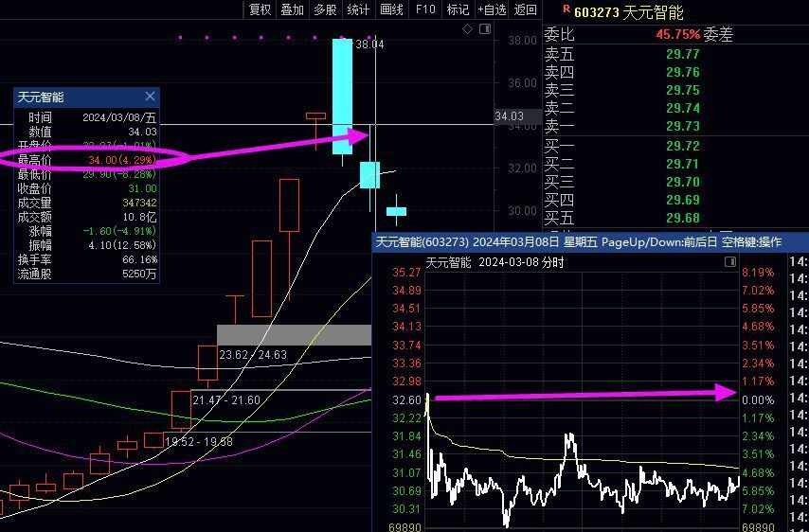Open the 叠加 overlay option
Image resolution: width=809 pixels, height=532 pixels.
click(292, 9)
